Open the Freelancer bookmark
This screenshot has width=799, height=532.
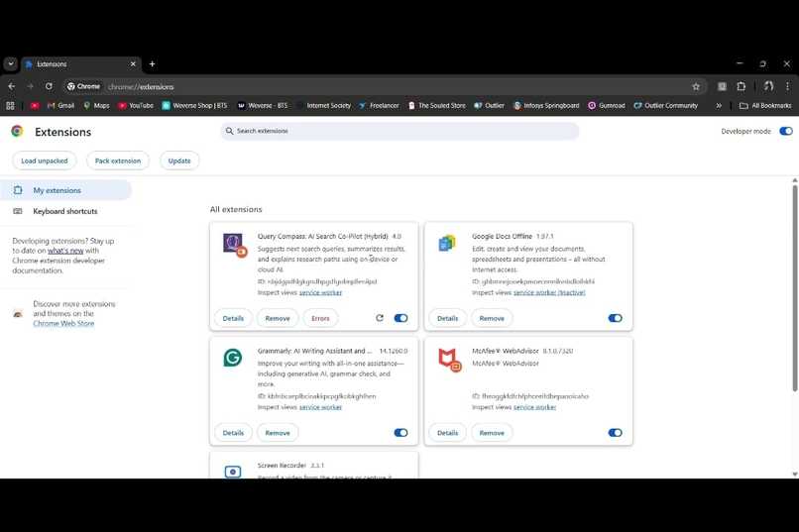(x=379, y=105)
